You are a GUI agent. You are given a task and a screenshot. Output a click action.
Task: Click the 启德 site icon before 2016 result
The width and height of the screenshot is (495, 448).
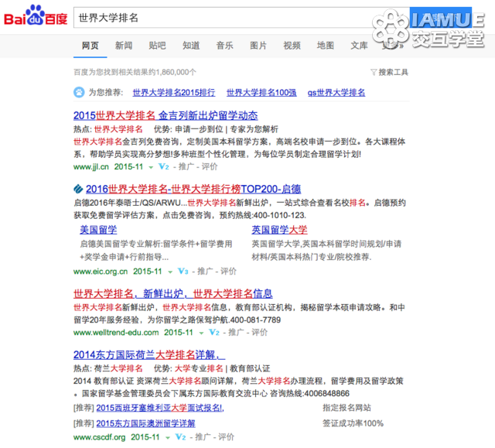tap(78, 189)
